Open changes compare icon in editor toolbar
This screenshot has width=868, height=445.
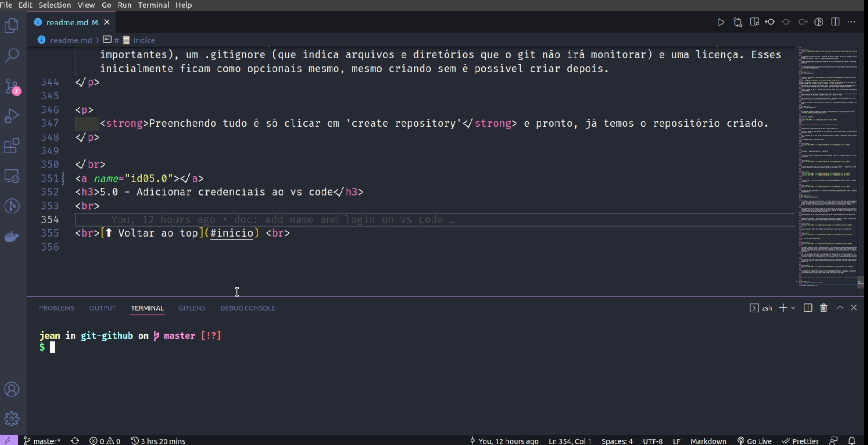(x=738, y=22)
